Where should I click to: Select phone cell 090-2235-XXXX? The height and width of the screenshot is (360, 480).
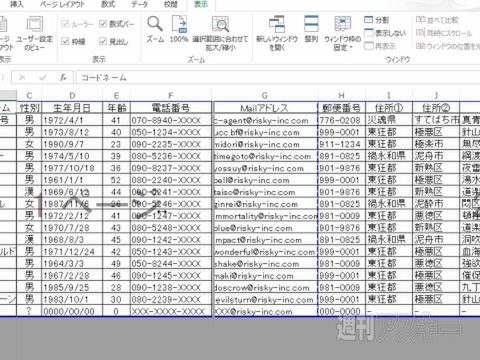[x=171, y=144]
